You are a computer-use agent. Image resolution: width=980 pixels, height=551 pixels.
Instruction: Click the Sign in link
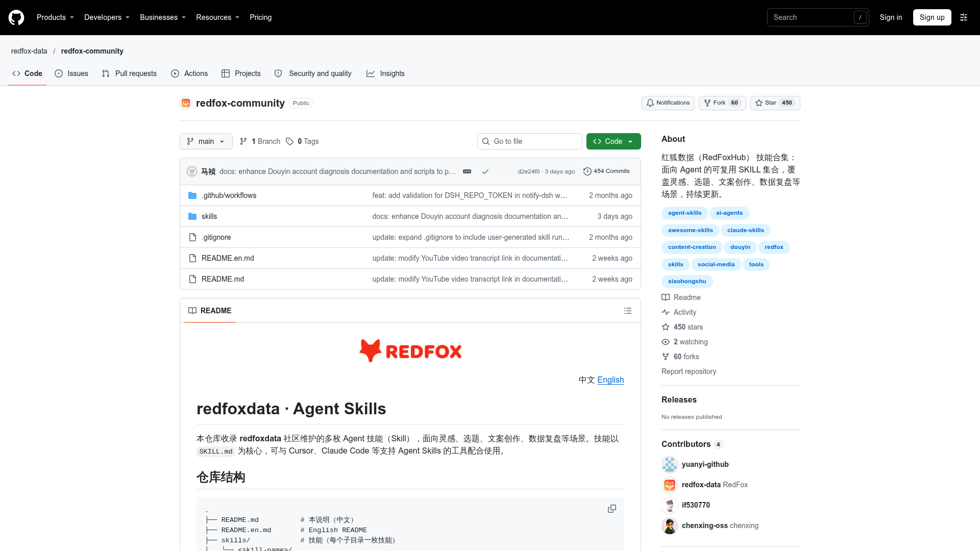[891, 17]
